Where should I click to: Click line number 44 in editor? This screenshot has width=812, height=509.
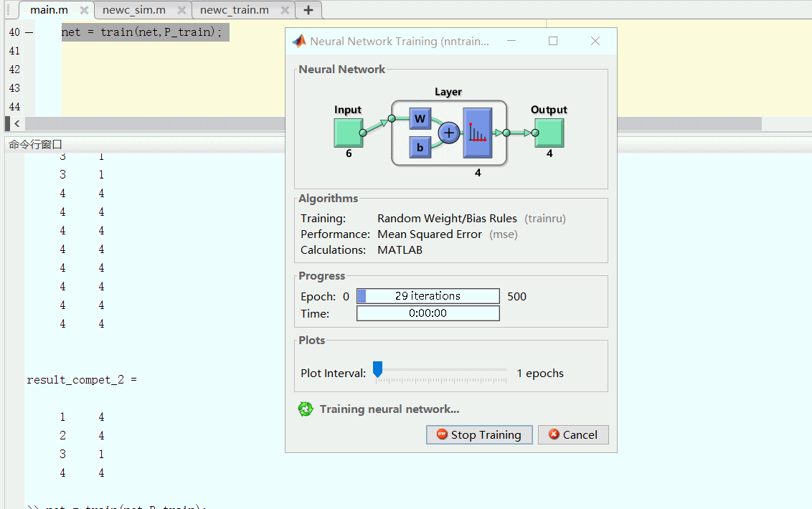pos(14,107)
